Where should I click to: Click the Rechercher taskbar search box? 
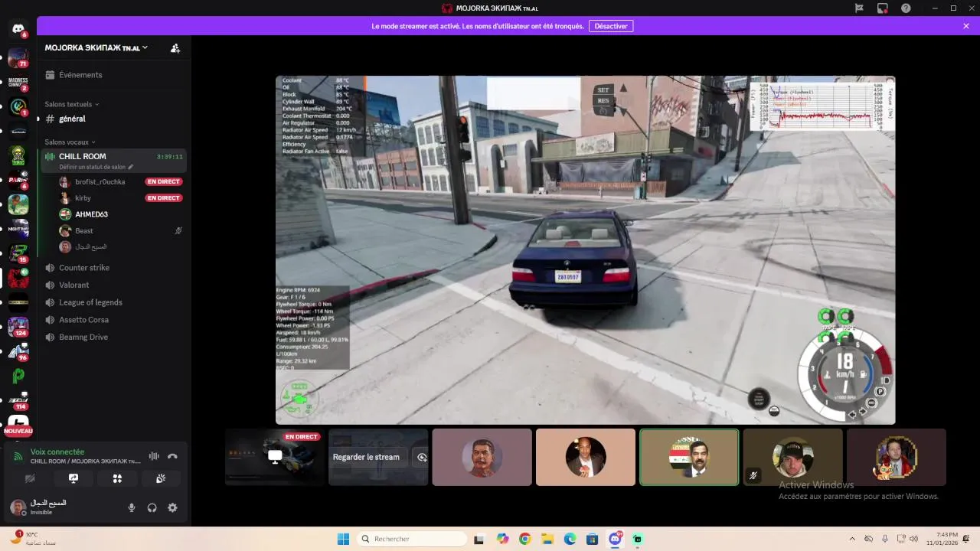413,539
